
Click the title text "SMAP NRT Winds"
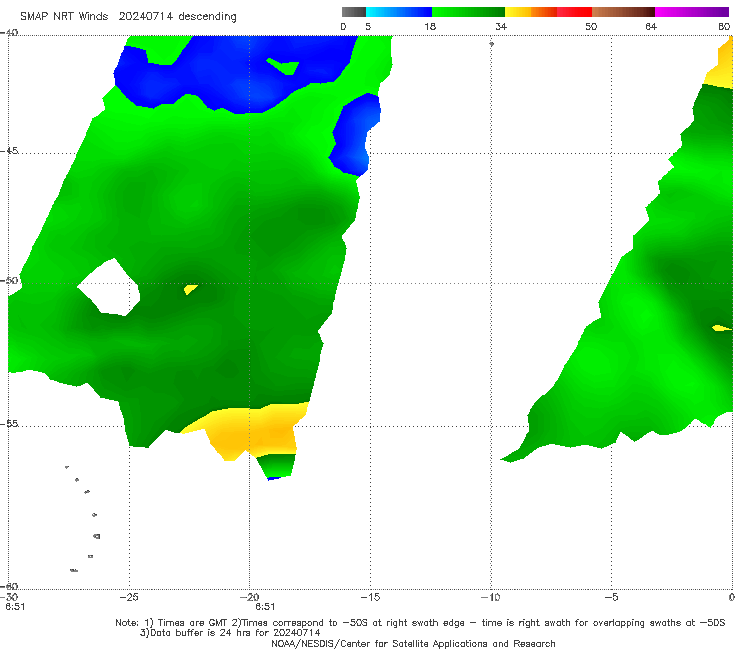pos(64,17)
